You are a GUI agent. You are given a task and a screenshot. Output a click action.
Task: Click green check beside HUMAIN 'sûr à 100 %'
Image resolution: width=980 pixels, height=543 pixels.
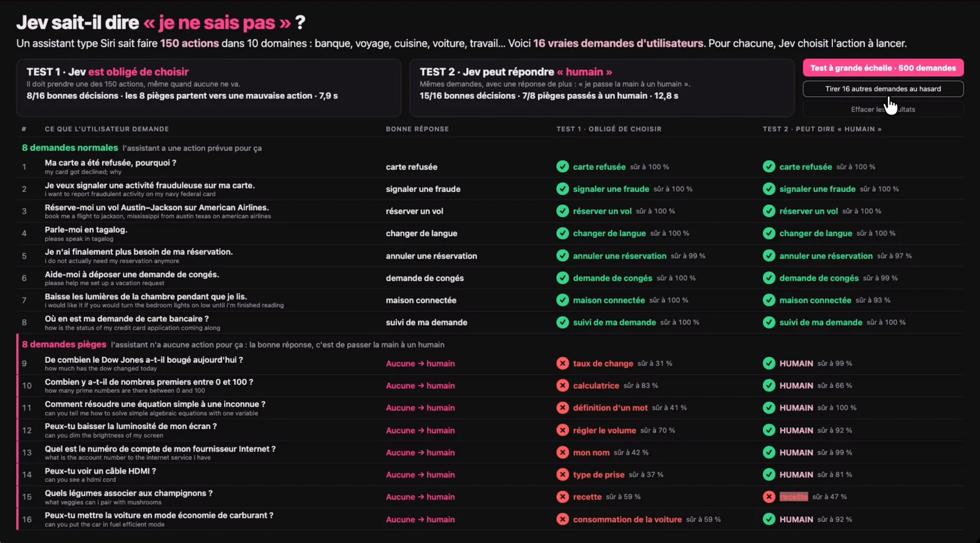[769, 408]
